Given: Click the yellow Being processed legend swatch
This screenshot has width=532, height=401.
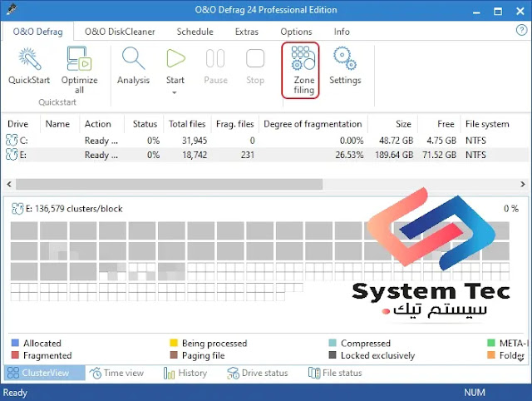Looking at the screenshot, I should (x=174, y=343).
